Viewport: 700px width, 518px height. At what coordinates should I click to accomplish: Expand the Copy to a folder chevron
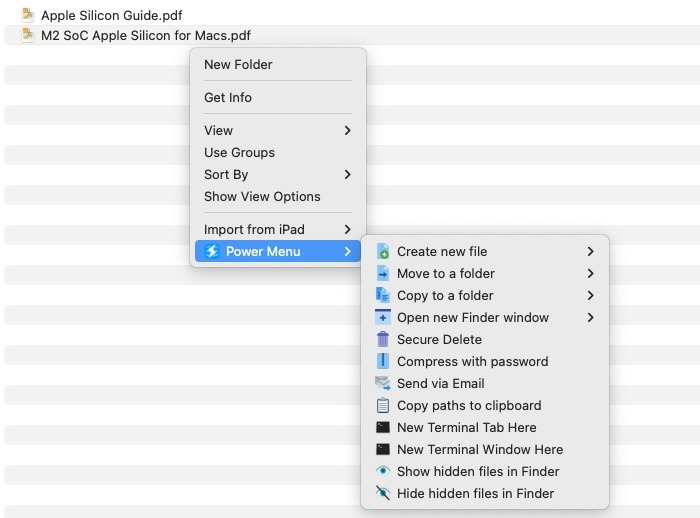(x=590, y=295)
